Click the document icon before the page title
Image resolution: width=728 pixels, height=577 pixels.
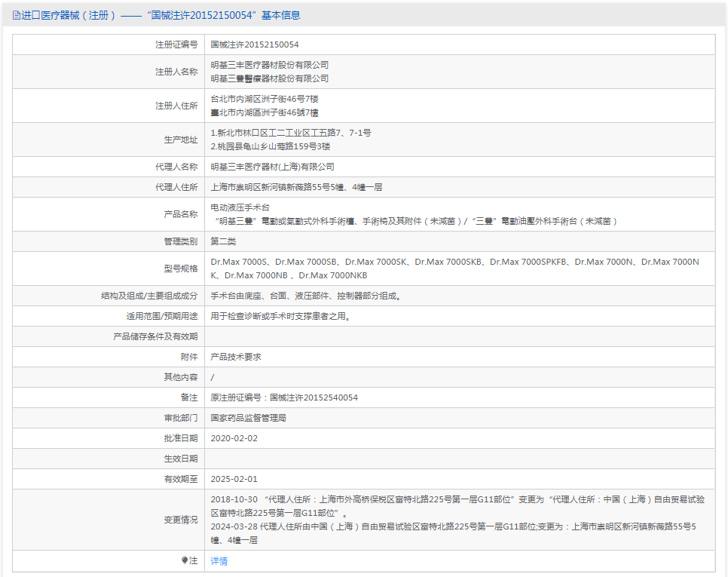pyautogui.click(x=16, y=15)
